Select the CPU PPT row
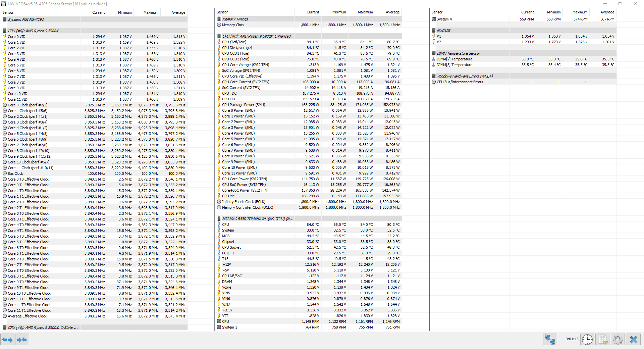The width and height of the screenshot is (644, 349). [308, 196]
